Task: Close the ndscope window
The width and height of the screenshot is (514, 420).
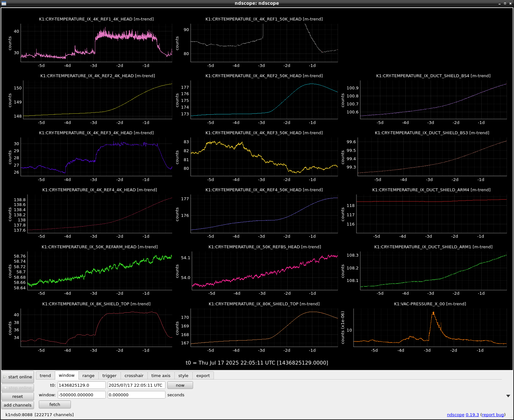Action: [x=510, y=4]
